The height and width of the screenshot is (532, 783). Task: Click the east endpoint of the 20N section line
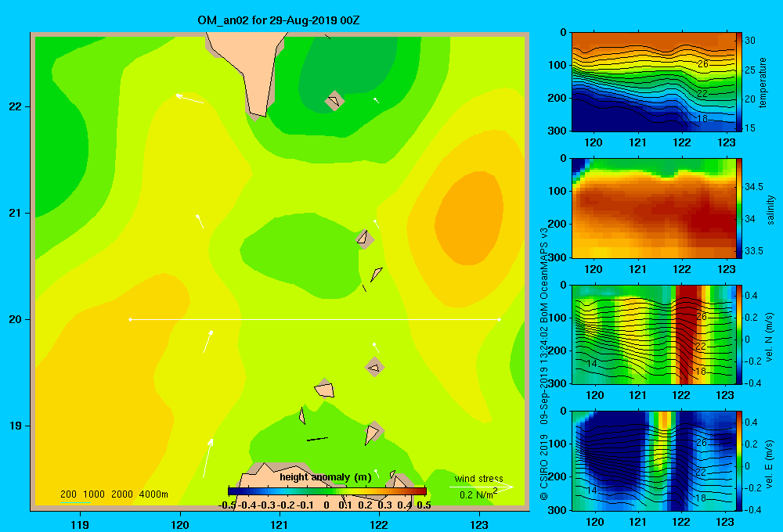point(500,319)
